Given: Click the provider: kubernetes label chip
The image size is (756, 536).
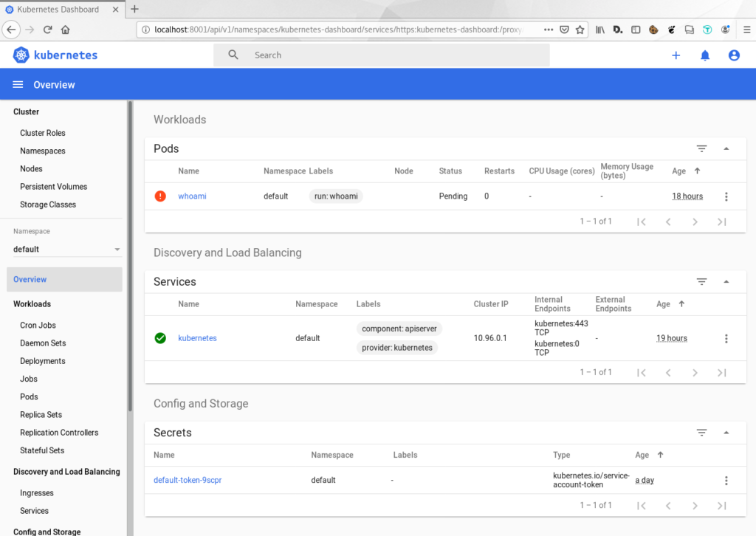Looking at the screenshot, I should (397, 348).
